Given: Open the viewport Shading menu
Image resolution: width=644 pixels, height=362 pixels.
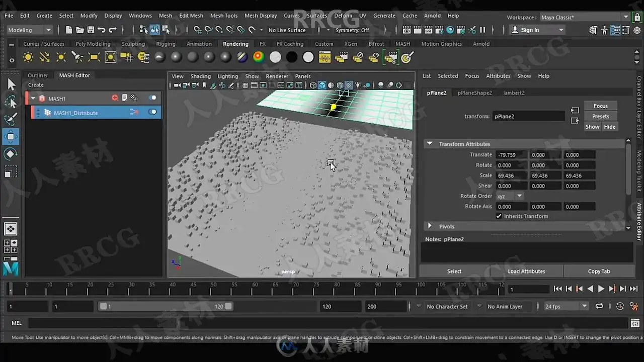Looking at the screenshot, I should pyautogui.click(x=200, y=76).
